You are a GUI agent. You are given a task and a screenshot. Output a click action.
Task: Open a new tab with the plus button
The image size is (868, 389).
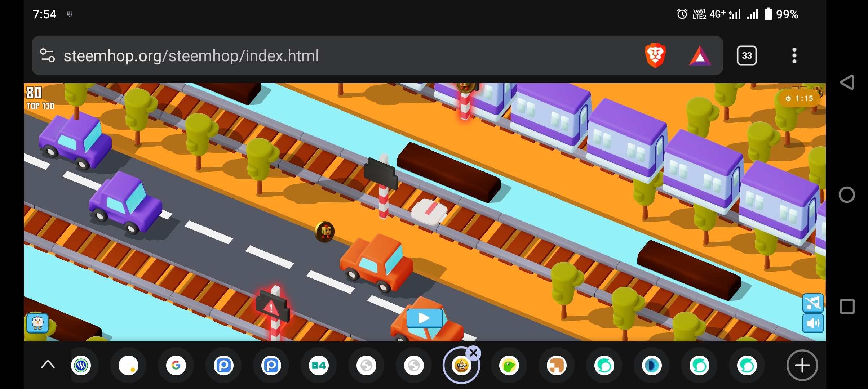tap(802, 366)
